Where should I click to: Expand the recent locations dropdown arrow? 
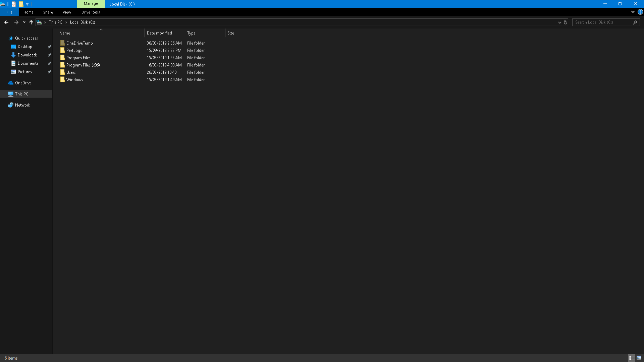24,22
